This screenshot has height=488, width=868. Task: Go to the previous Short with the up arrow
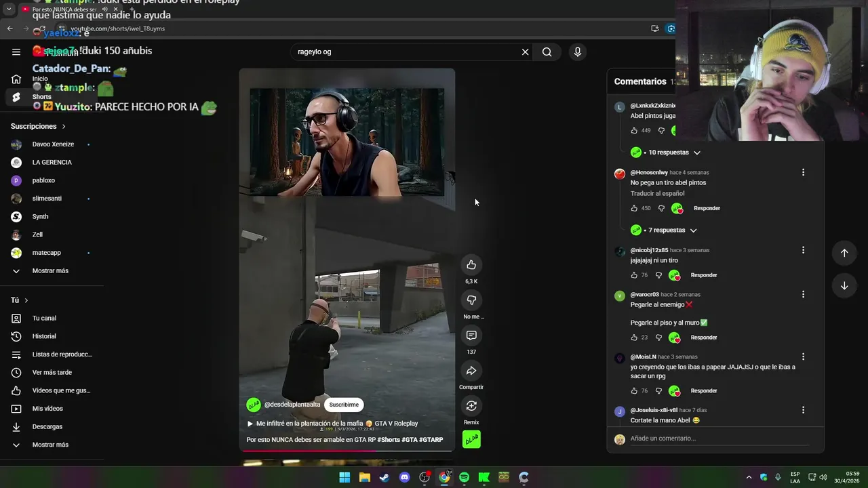click(x=844, y=253)
